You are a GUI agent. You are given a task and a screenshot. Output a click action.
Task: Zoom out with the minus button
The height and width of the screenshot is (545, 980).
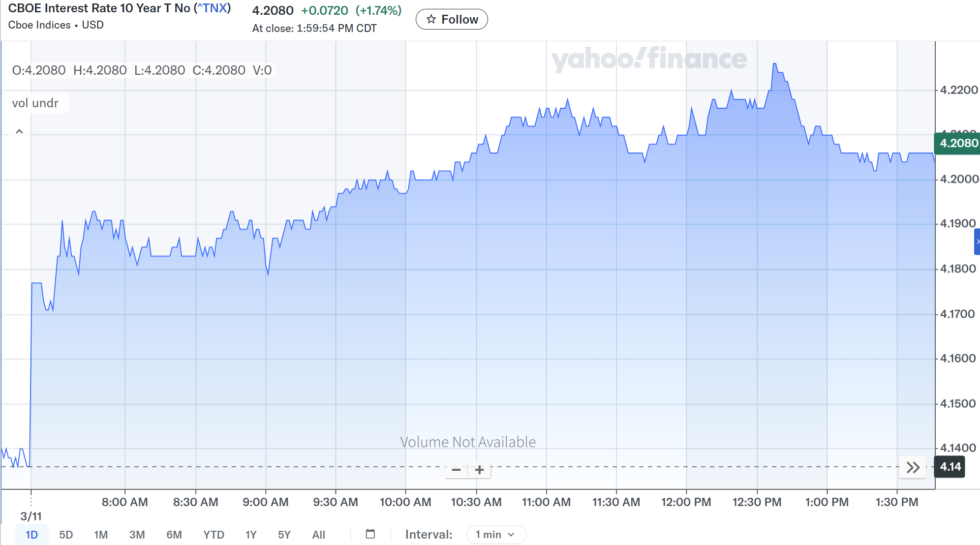click(456, 470)
